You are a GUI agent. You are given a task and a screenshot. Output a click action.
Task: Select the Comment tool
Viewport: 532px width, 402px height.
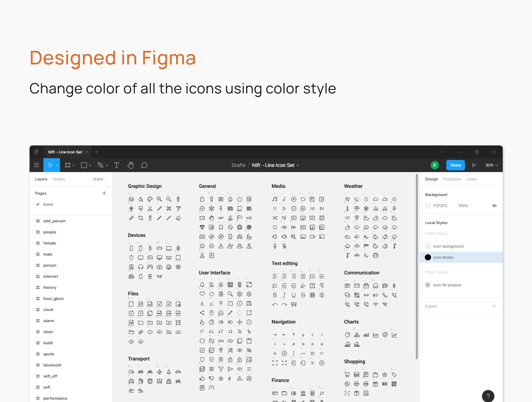pyautogui.click(x=144, y=165)
